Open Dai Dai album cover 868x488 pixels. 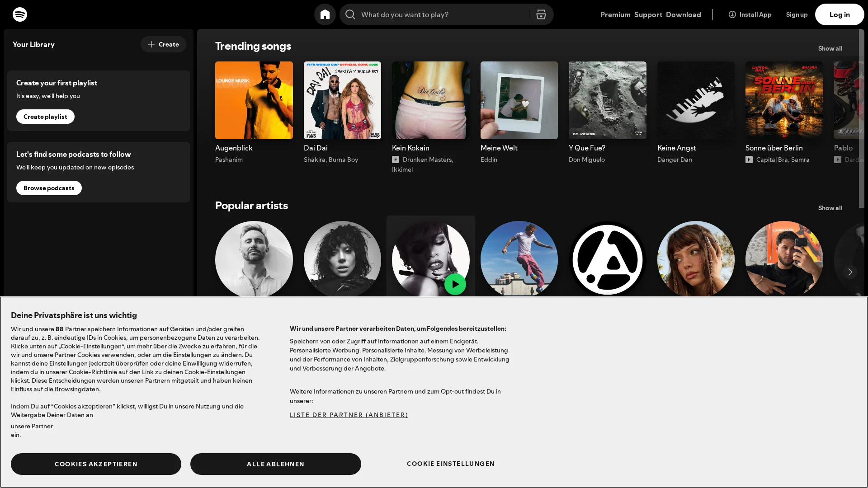click(x=342, y=100)
